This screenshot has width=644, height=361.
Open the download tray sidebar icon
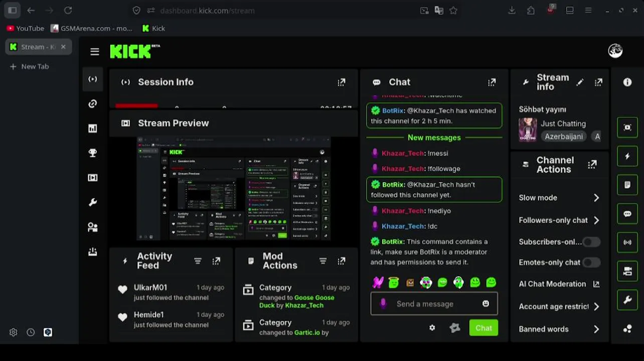(x=93, y=252)
